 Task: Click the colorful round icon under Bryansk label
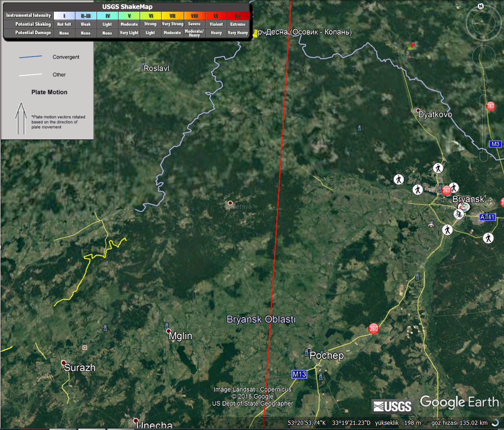pos(464,206)
